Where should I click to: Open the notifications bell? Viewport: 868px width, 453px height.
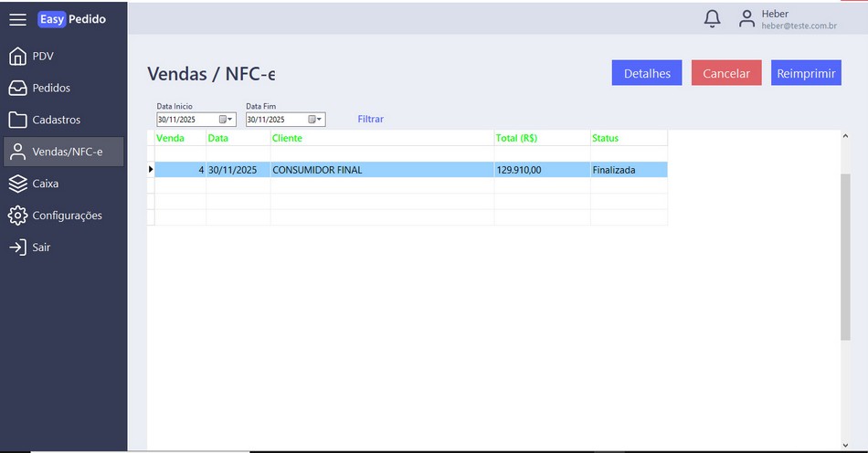pos(713,19)
